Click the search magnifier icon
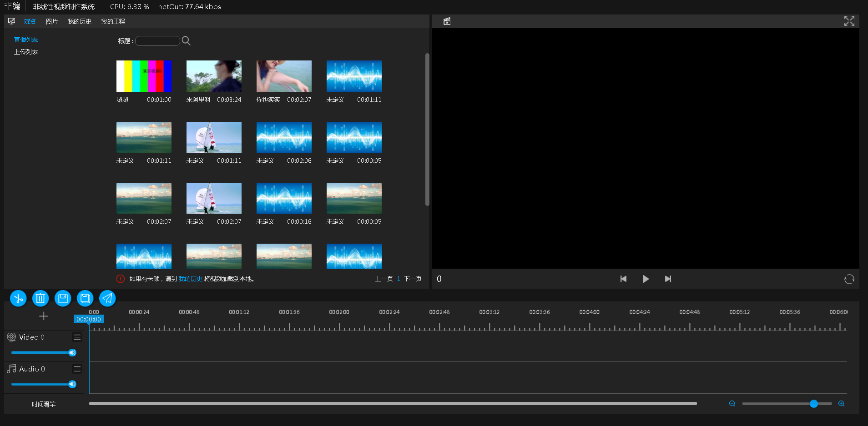This screenshot has width=868, height=426. click(x=186, y=41)
